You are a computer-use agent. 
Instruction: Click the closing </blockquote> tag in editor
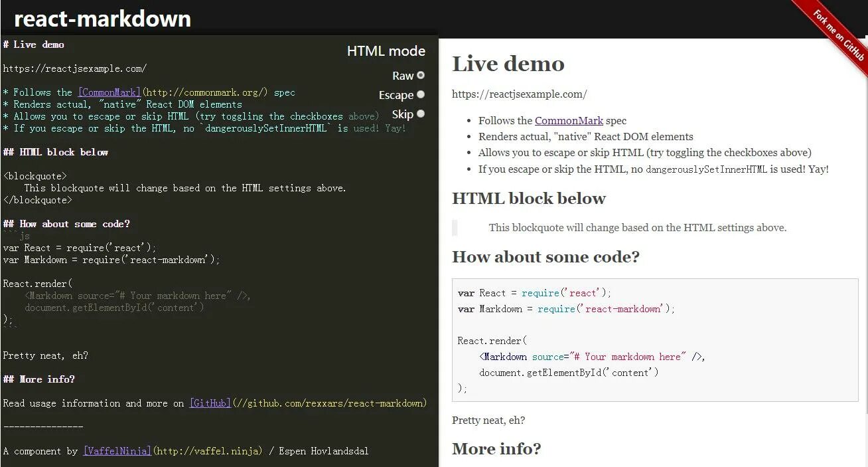[38, 200]
